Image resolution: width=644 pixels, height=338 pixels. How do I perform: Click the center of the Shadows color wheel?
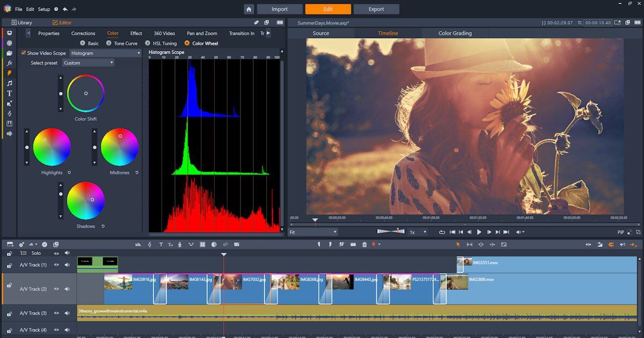(86, 200)
